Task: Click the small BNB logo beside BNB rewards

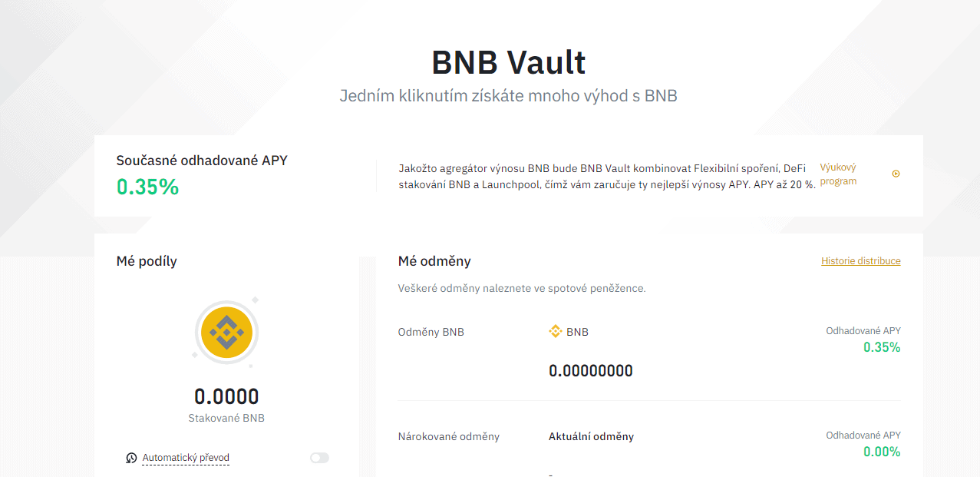Action: click(x=556, y=332)
